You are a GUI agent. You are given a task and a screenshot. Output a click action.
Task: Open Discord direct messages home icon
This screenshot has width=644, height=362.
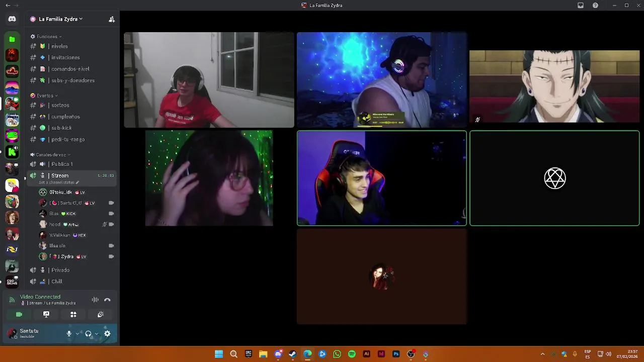[12, 19]
